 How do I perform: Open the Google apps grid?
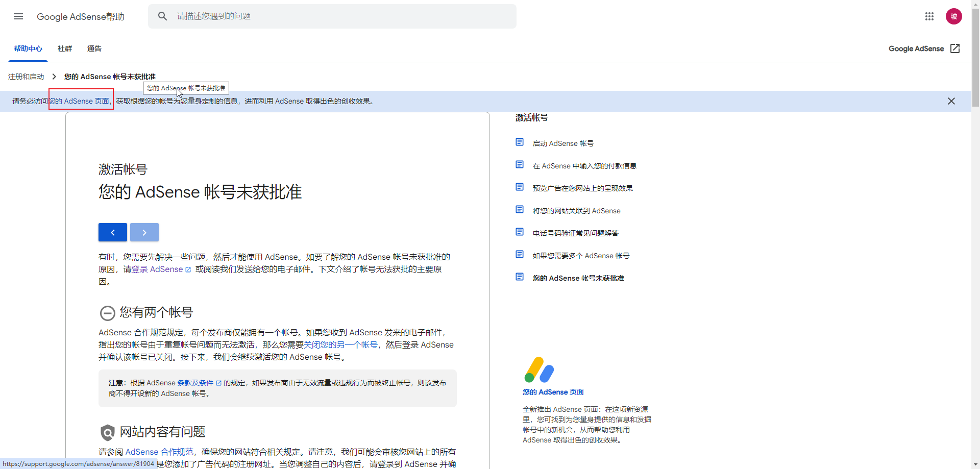pos(929,16)
